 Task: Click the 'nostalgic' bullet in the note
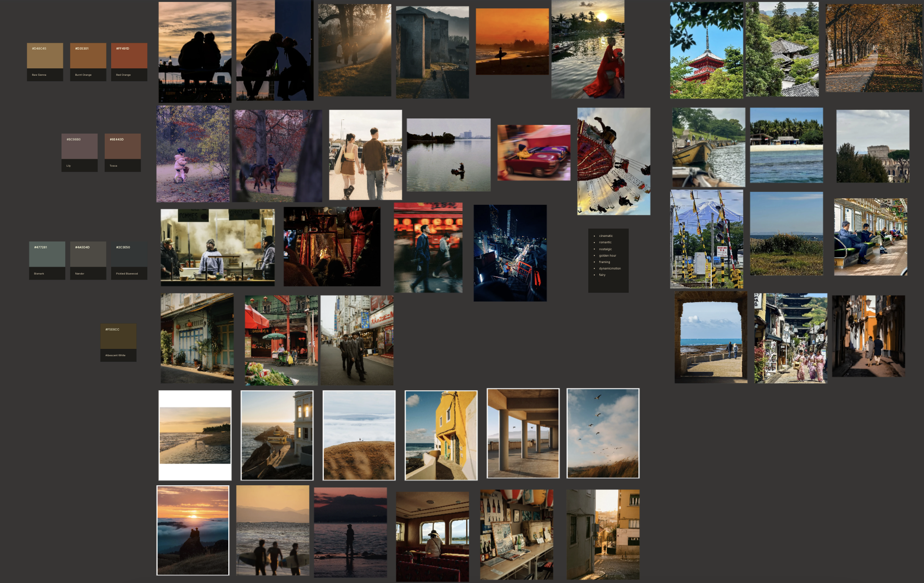605,249
